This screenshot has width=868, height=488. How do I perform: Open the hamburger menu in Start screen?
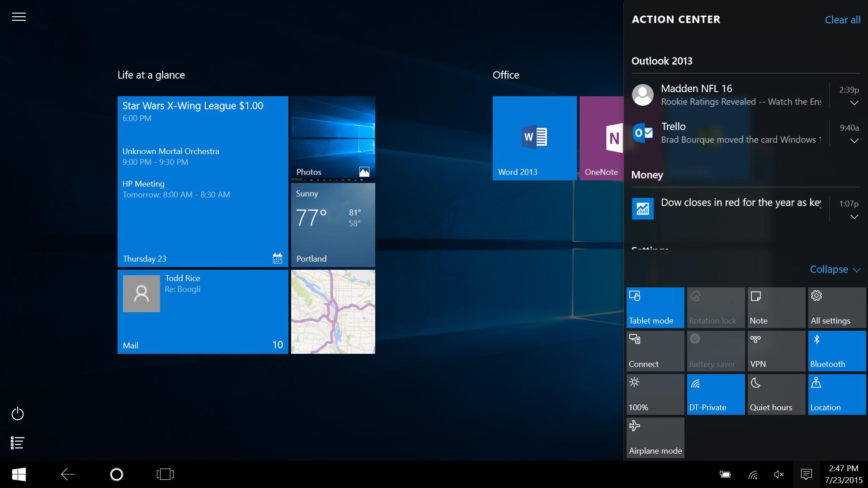pyautogui.click(x=19, y=17)
